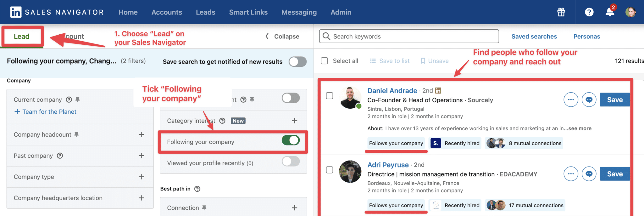Turn off Following your company toggle
This screenshot has height=216, width=644.
[291, 140]
